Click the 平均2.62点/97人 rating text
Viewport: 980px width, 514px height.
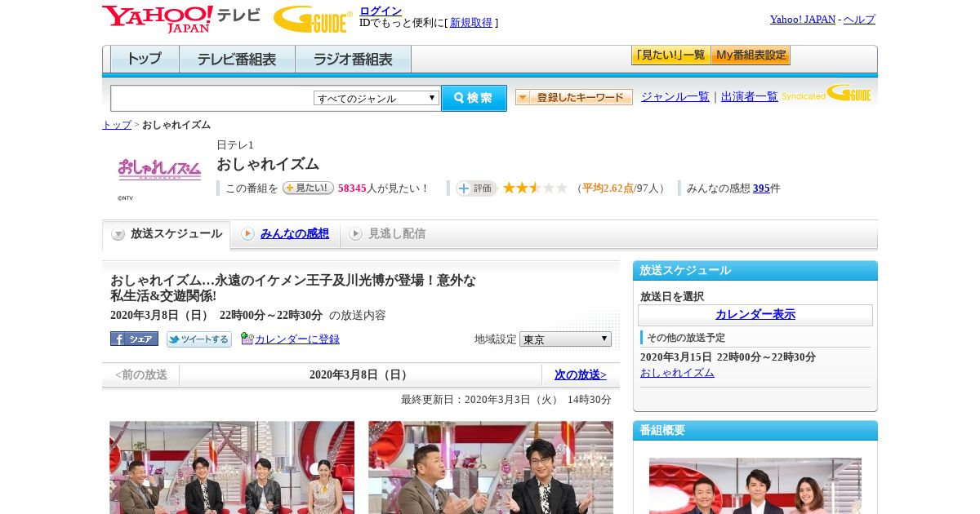click(x=621, y=188)
